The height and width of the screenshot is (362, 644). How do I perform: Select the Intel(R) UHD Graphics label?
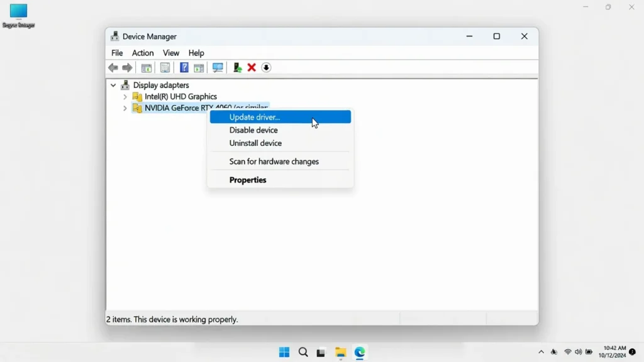point(180,96)
